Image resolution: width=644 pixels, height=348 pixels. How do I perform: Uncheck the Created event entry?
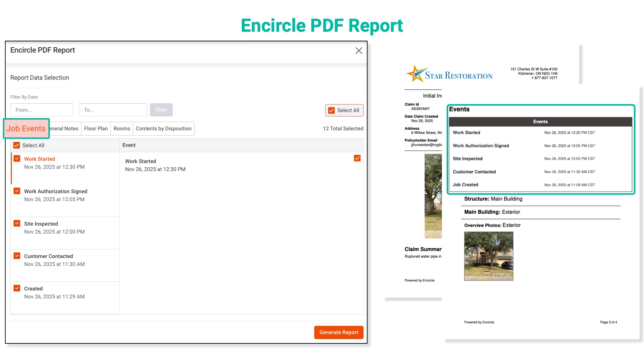coord(17,288)
